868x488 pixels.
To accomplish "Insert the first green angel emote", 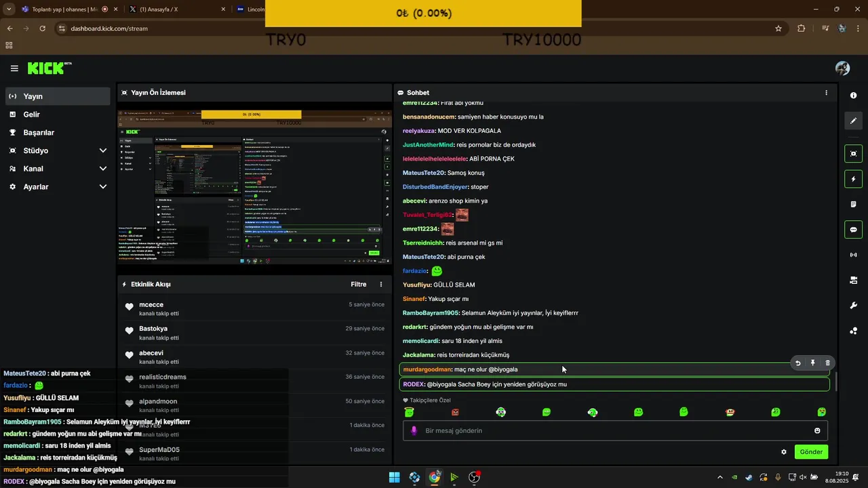I will pos(409,412).
